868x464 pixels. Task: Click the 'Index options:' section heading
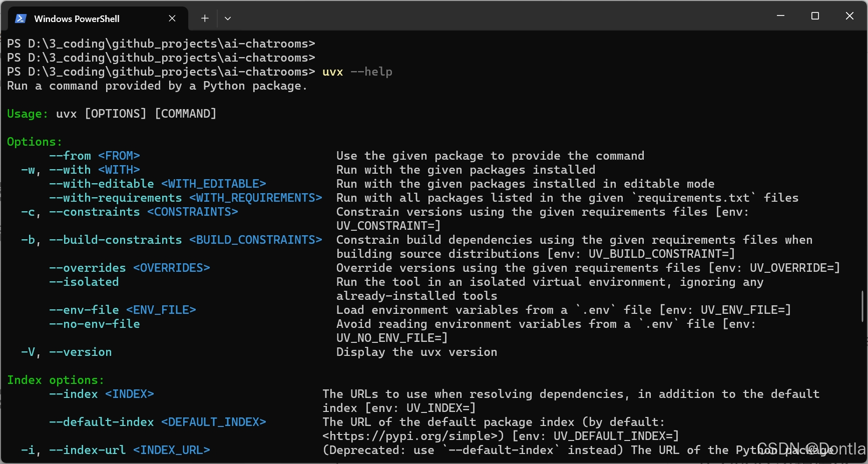click(x=55, y=380)
